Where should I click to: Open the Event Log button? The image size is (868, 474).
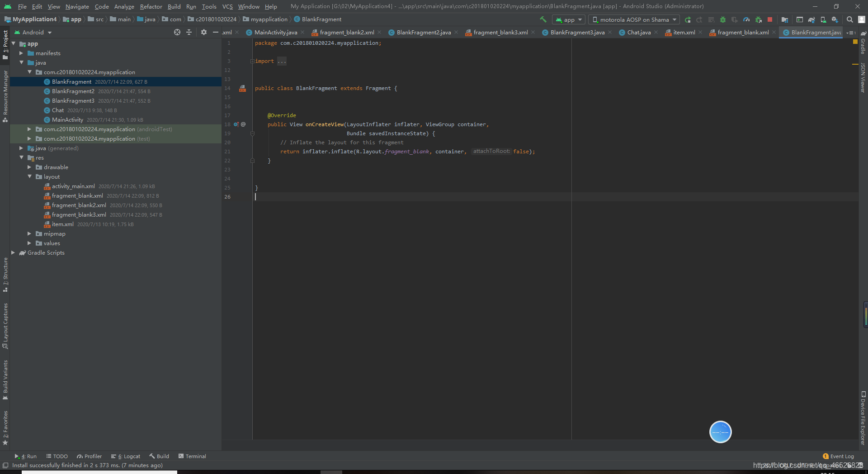[x=838, y=456]
